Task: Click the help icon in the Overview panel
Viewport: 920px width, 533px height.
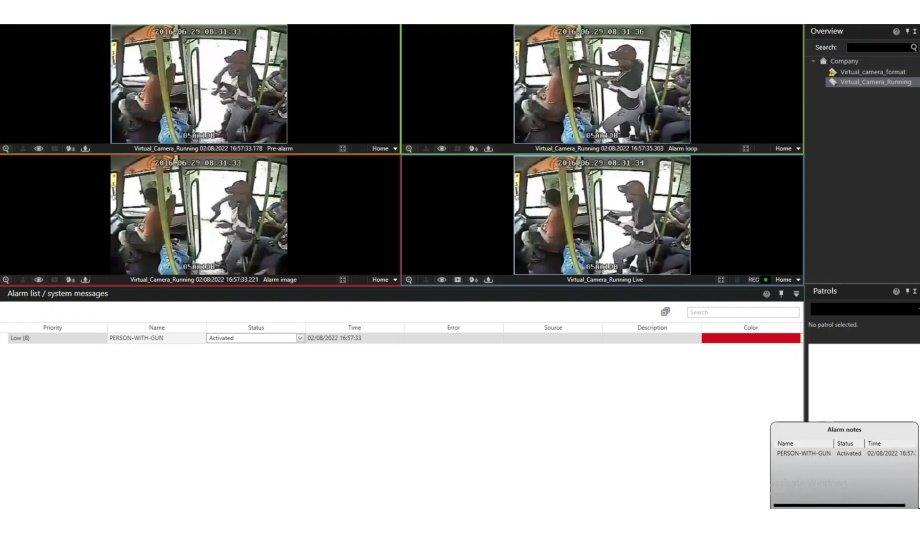Action: (896, 32)
